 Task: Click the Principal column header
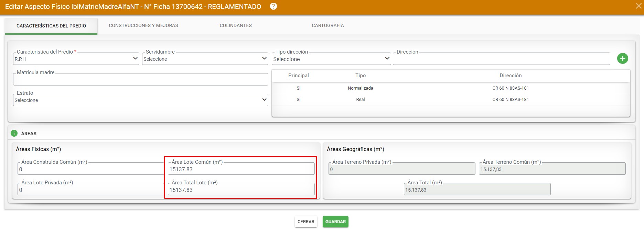pyautogui.click(x=299, y=76)
